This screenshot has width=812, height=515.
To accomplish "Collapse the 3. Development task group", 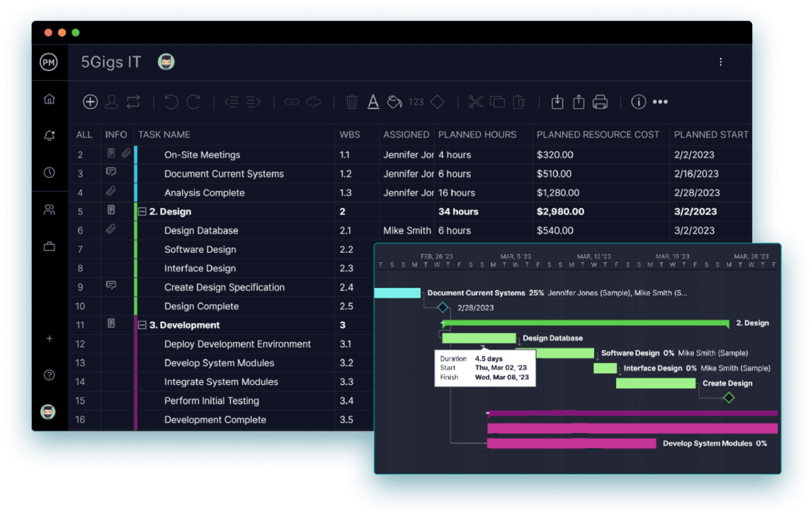I will pos(143,325).
